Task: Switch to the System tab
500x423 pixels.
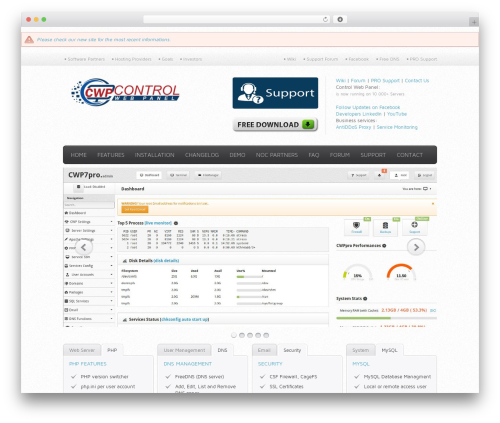Action: (x=361, y=350)
